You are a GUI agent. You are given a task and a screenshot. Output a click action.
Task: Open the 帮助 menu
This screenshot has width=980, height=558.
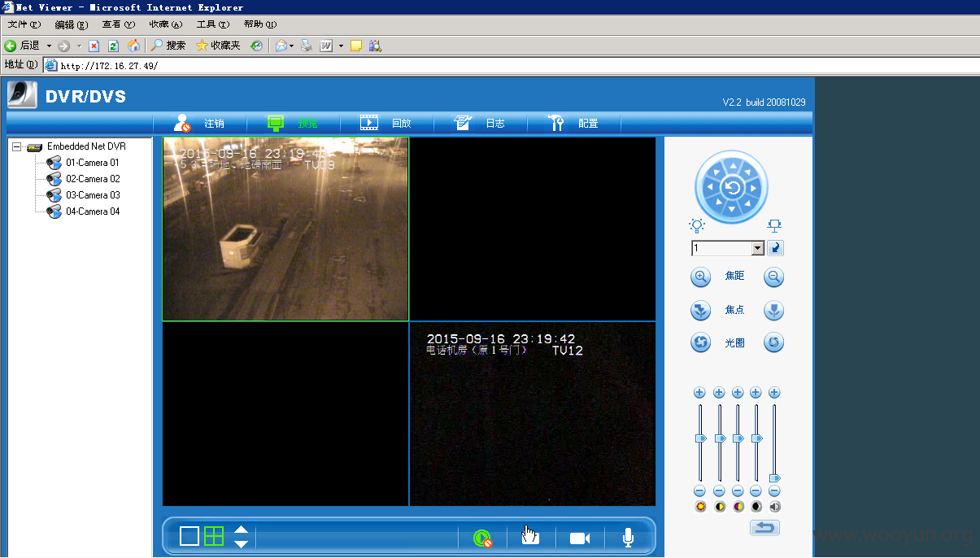pyautogui.click(x=260, y=24)
